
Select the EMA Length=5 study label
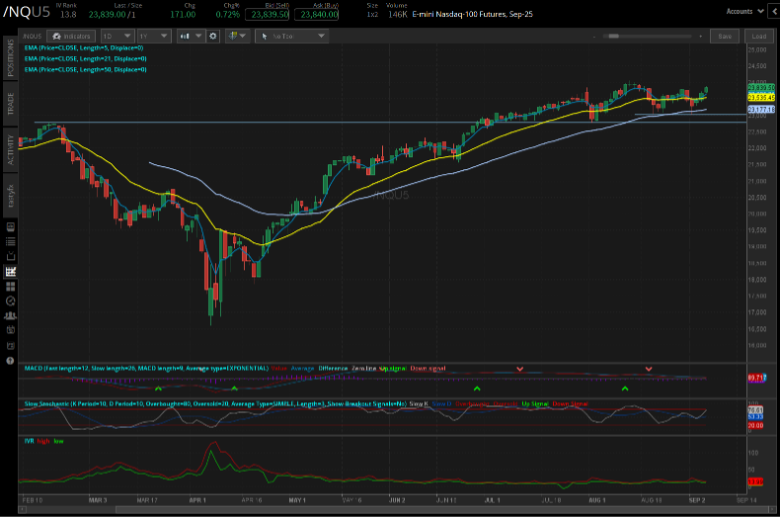click(x=84, y=48)
